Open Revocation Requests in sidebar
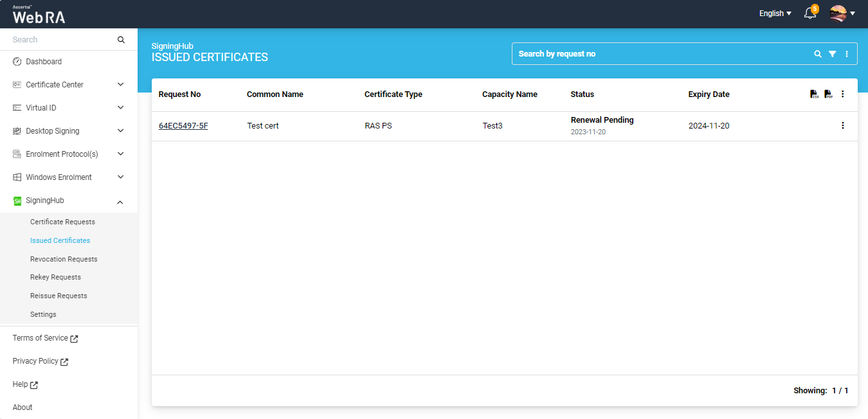The width and height of the screenshot is (868, 419). (x=64, y=259)
